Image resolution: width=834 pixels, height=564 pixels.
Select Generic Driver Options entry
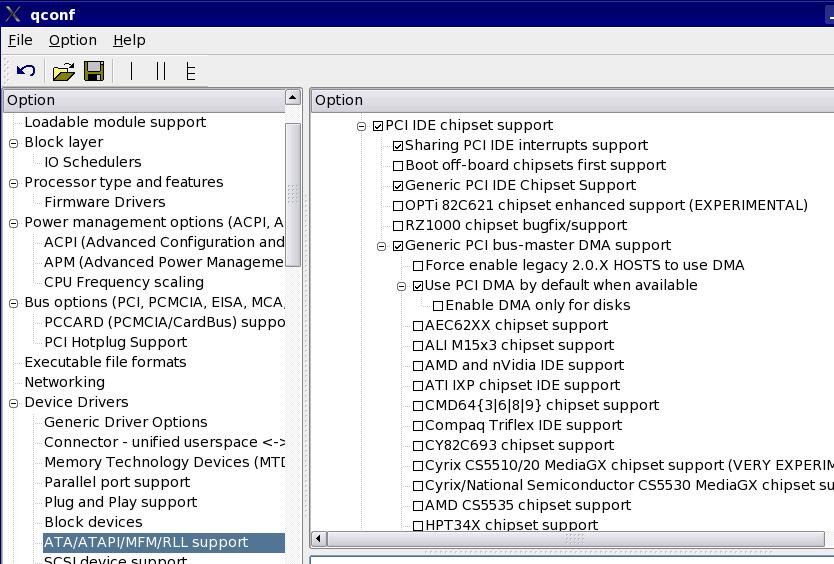click(x=126, y=422)
